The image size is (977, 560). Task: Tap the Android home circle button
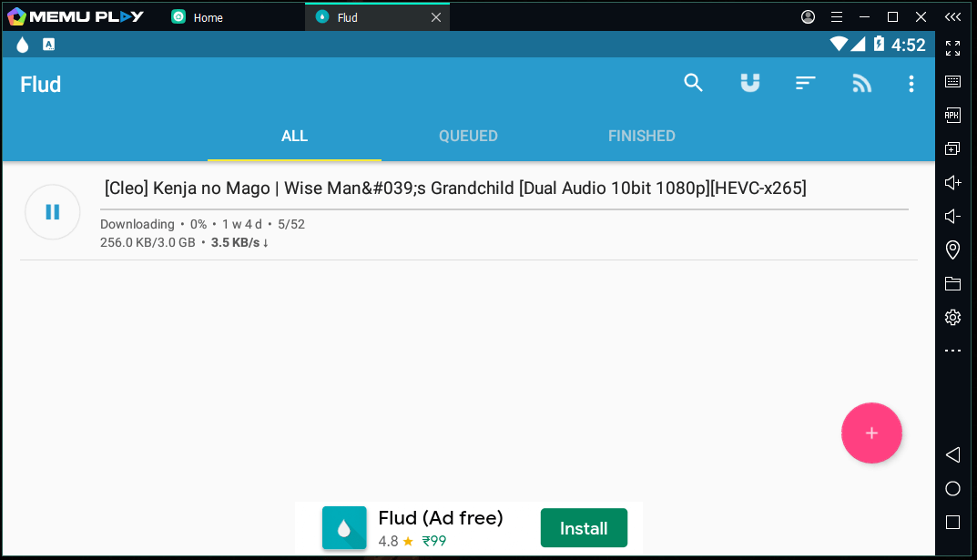[952, 488]
